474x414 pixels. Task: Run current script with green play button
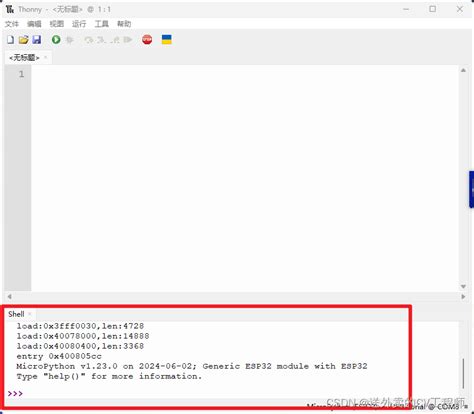56,40
